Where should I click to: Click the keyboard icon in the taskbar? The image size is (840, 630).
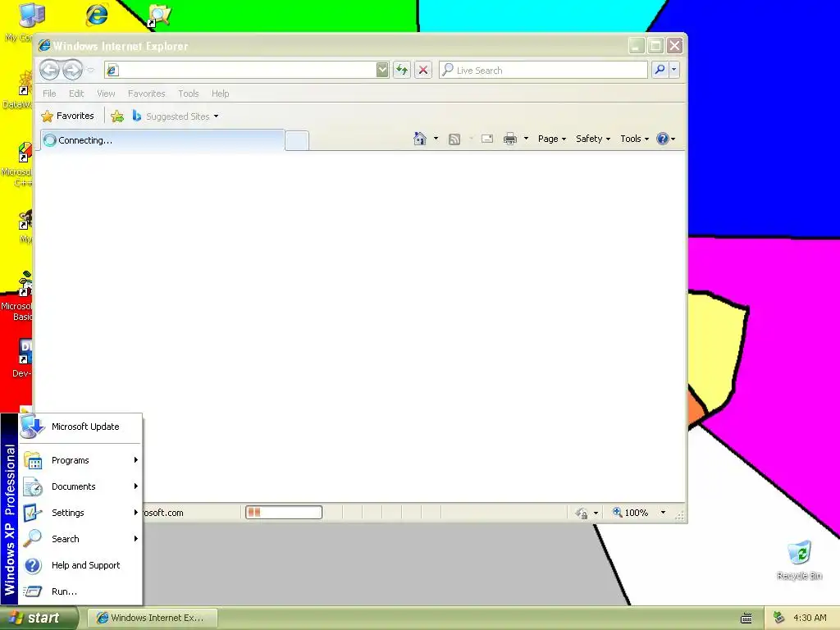[746, 619]
